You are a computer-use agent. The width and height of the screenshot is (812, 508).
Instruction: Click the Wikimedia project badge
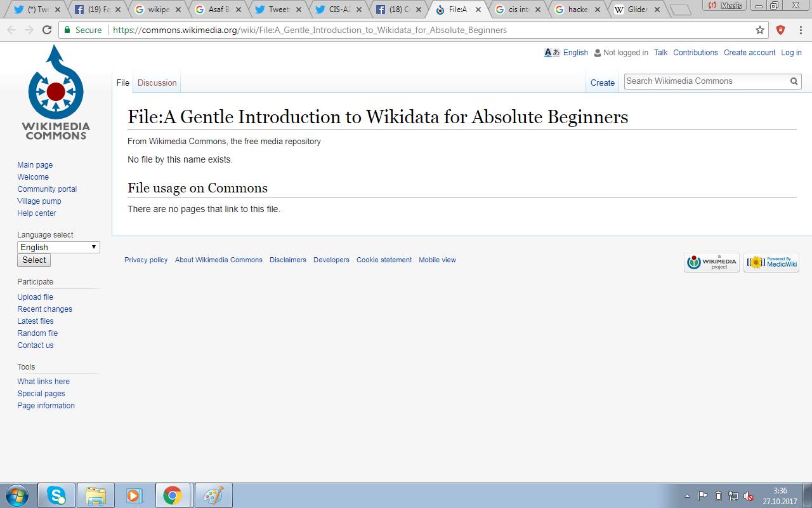pyautogui.click(x=712, y=262)
